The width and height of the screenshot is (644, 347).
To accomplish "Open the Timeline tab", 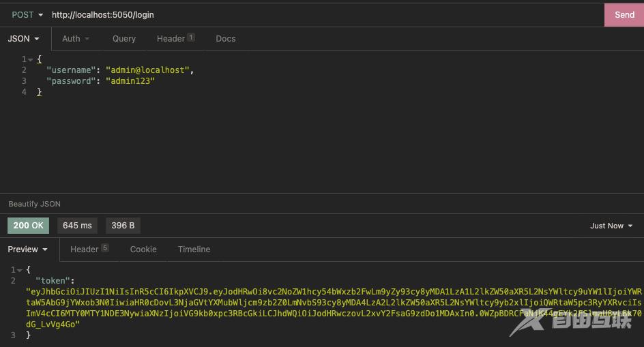I will pos(194,250).
